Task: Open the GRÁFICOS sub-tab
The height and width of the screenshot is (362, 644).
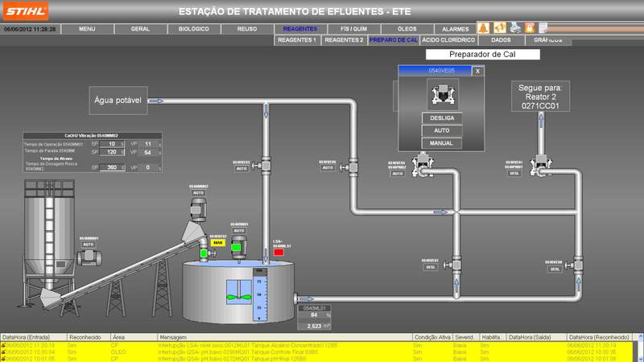Action: tap(548, 40)
